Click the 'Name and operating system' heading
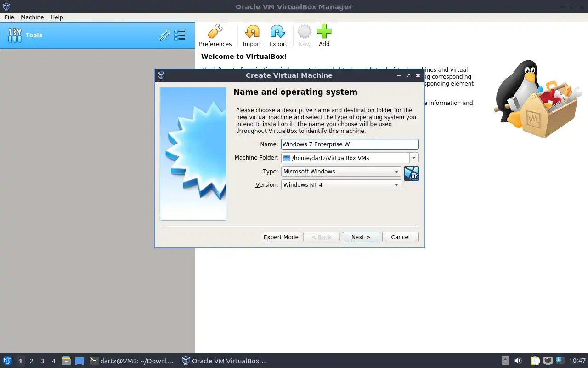This screenshot has width=588, height=368. click(x=295, y=92)
